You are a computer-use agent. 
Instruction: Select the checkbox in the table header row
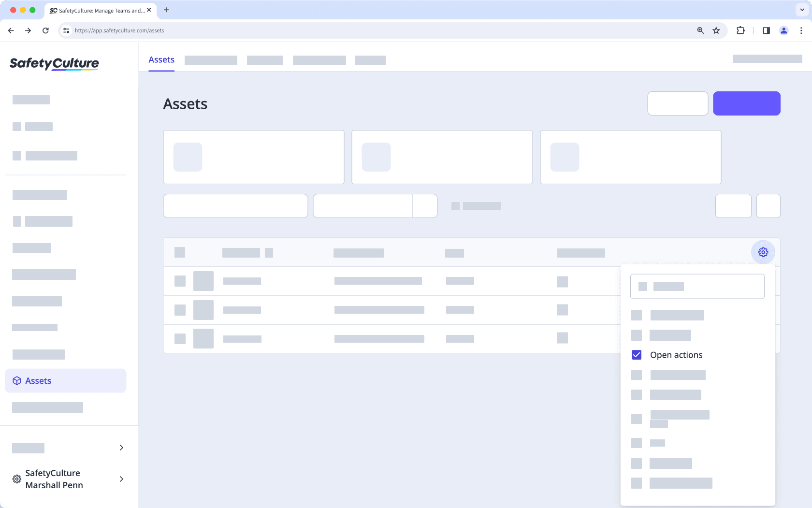tap(179, 252)
